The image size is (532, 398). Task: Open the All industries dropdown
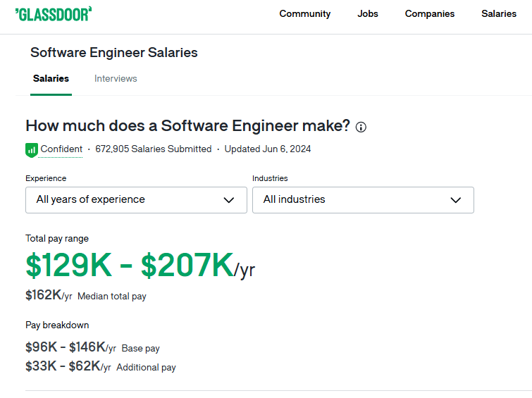point(363,200)
